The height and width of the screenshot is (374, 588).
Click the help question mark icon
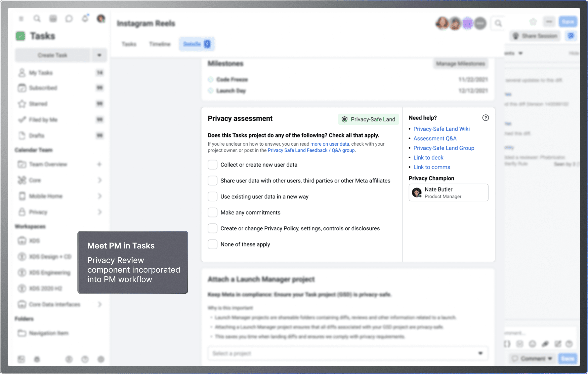click(x=485, y=118)
